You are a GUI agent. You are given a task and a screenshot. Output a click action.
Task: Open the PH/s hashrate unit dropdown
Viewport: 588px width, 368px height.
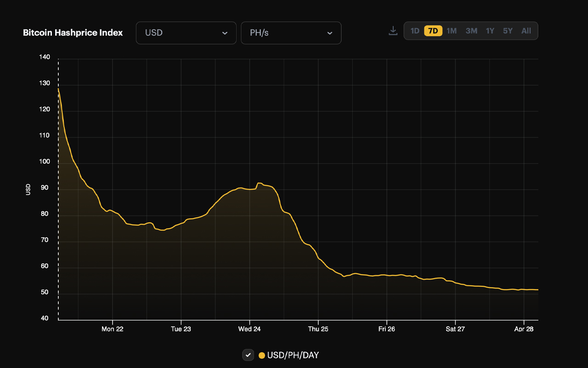pos(291,33)
